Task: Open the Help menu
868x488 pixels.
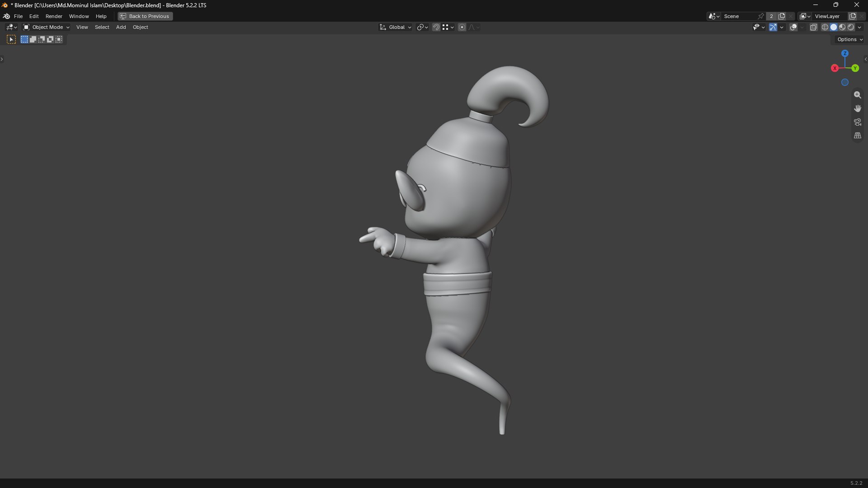Action: tap(101, 16)
